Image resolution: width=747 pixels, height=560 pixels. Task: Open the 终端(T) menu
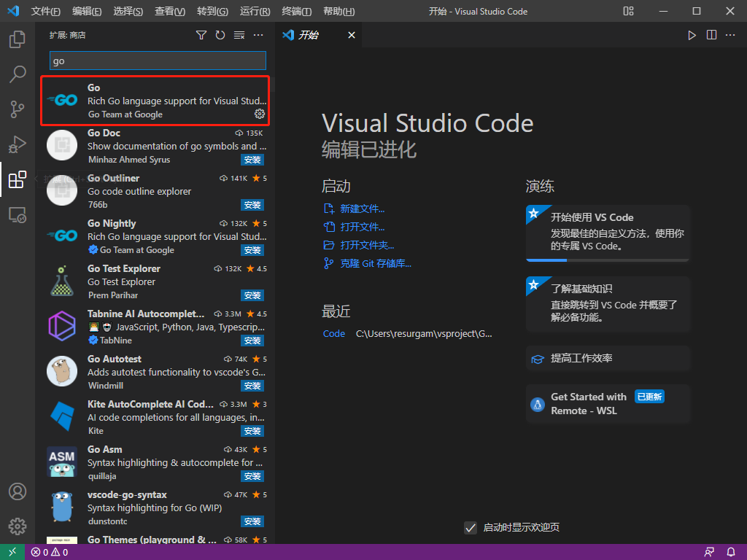tap(297, 11)
